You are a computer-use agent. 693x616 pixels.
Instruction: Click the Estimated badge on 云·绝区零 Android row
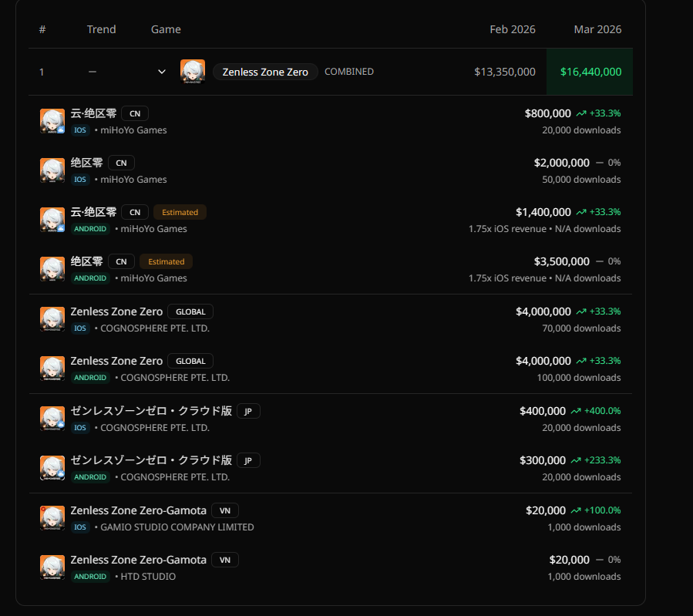tap(180, 212)
